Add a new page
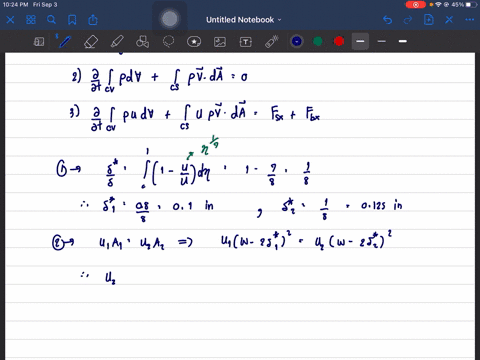Image resolution: width=480 pixels, height=360 pixels. (429, 20)
